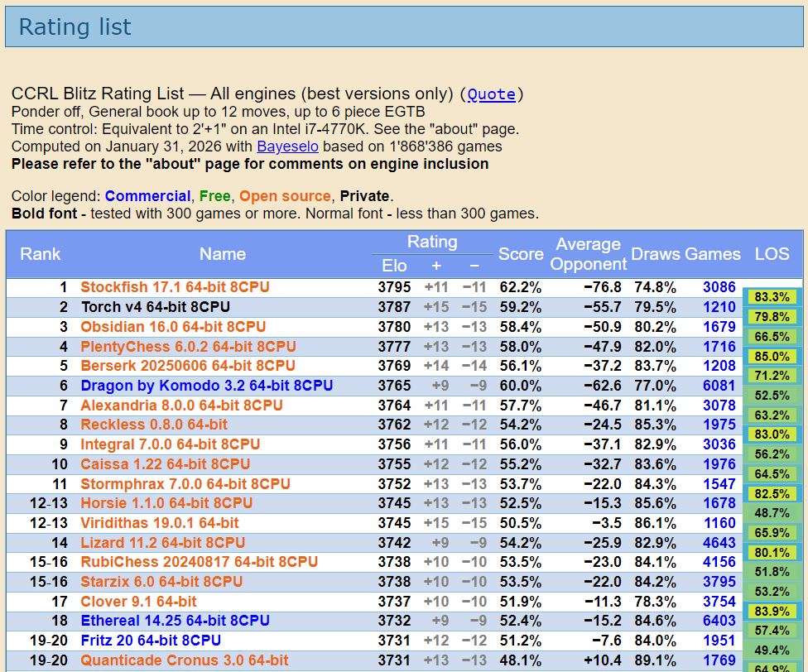Click the 83.3% LOS color cell
The width and height of the screenshot is (808, 672).
click(x=772, y=297)
